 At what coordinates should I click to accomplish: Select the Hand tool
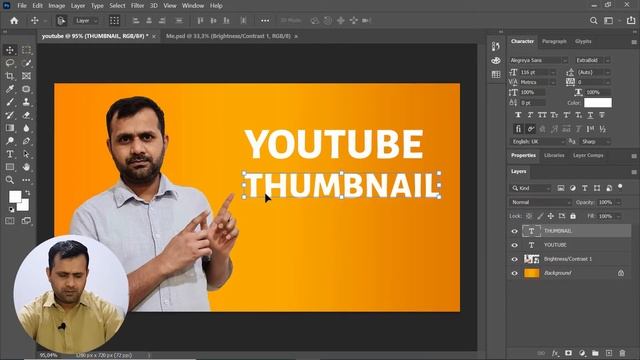[26, 167]
